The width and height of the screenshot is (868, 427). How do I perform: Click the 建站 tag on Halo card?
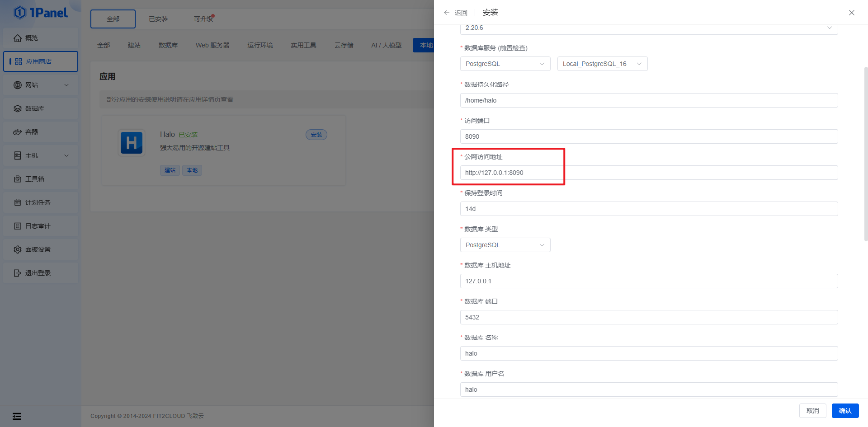click(170, 170)
